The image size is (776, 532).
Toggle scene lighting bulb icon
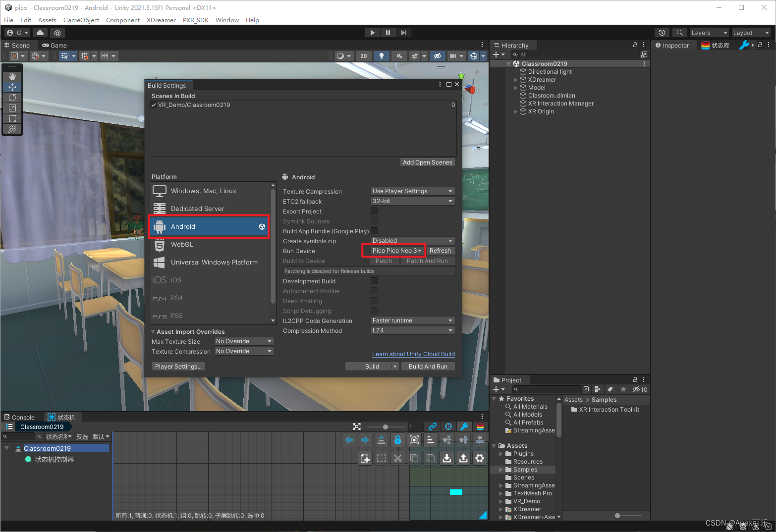pos(381,56)
